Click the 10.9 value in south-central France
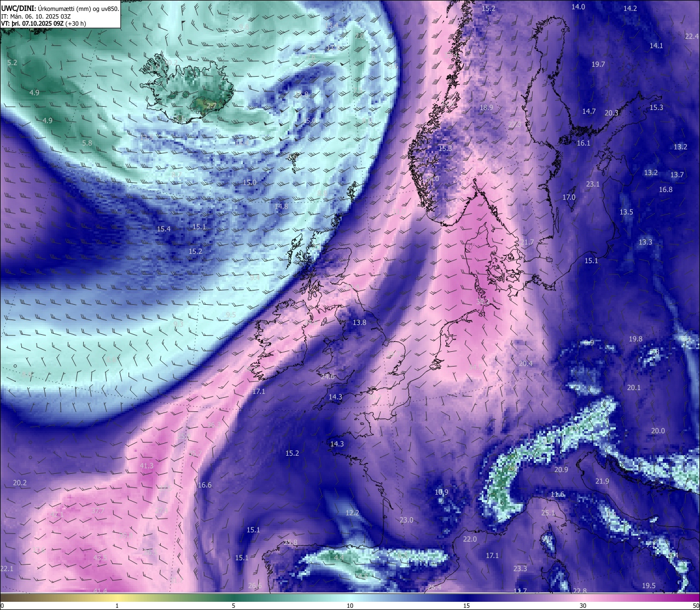This screenshot has height=610, width=700. coord(441,492)
